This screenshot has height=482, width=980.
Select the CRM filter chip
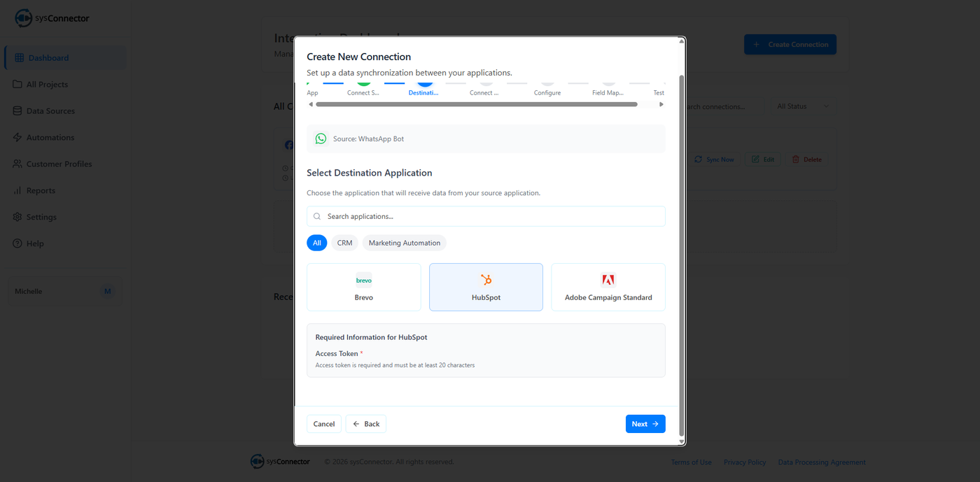(344, 243)
